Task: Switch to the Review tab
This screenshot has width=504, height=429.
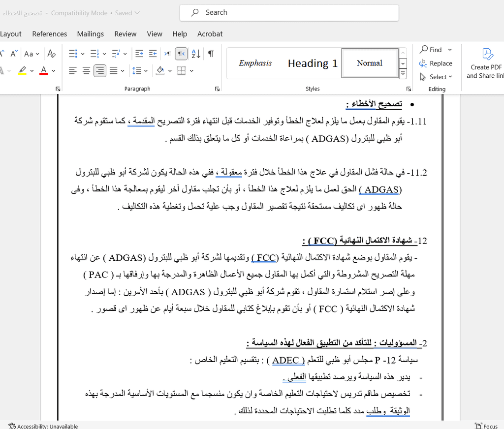Action: pos(126,34)
